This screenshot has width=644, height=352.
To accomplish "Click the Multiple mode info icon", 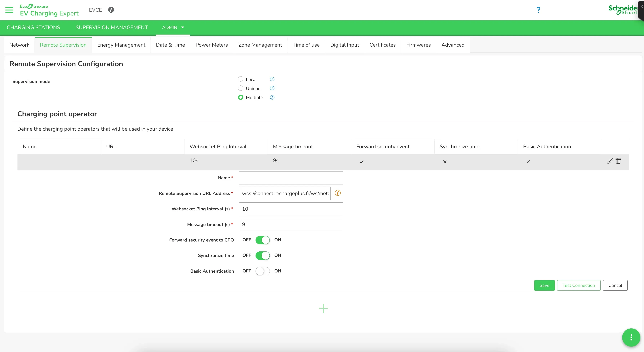I will (x=272, y=97).
